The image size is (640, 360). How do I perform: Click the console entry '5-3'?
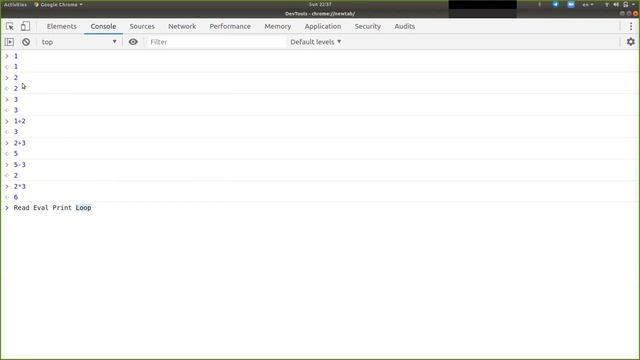(20, 164)
